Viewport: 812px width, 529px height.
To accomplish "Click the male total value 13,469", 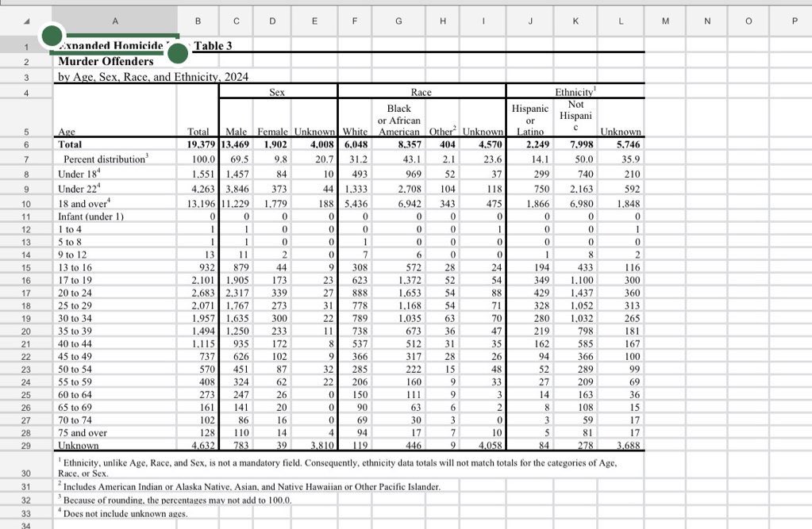I will [235, 144].
